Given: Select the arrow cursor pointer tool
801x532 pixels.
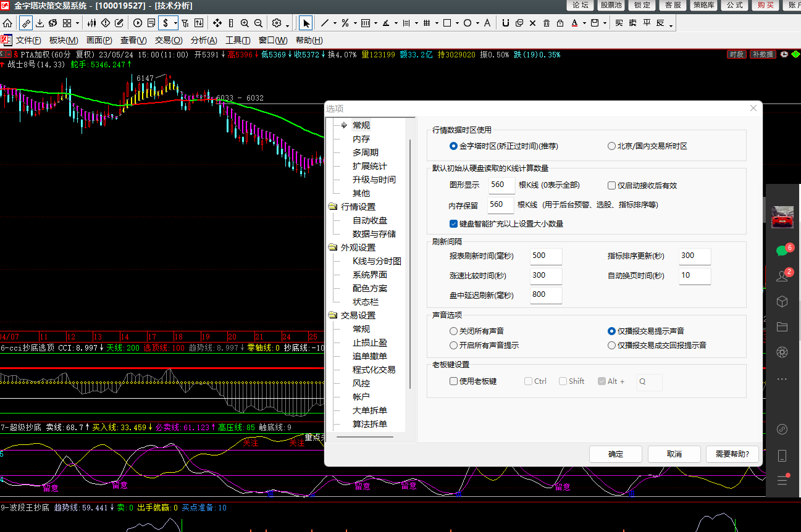Looking at the screenshot, I should coord(306,23).
